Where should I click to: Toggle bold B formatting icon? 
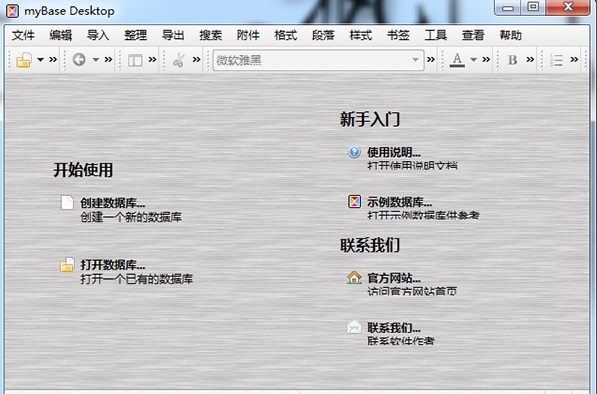pos(512,60)
